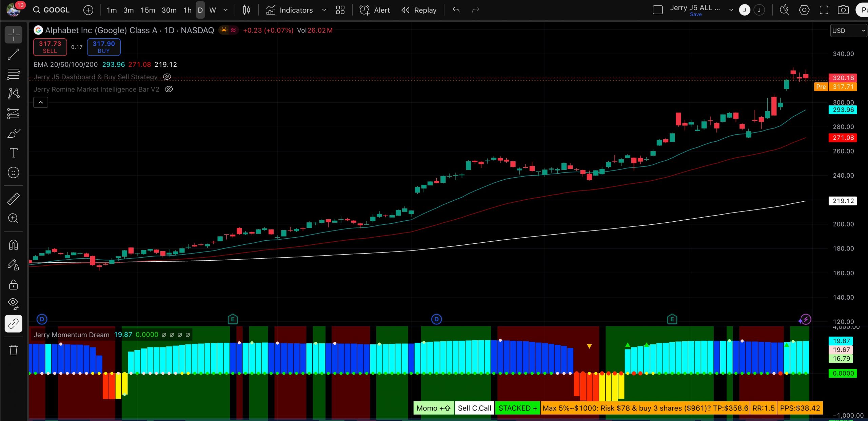
Task: Click the 317.73 SELL button
Action: tap(50, 47)
